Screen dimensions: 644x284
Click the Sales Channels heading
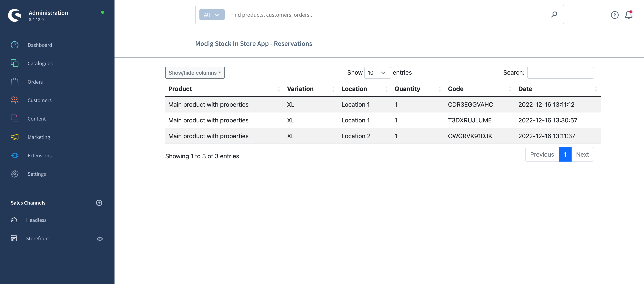[x=28, y=203]
